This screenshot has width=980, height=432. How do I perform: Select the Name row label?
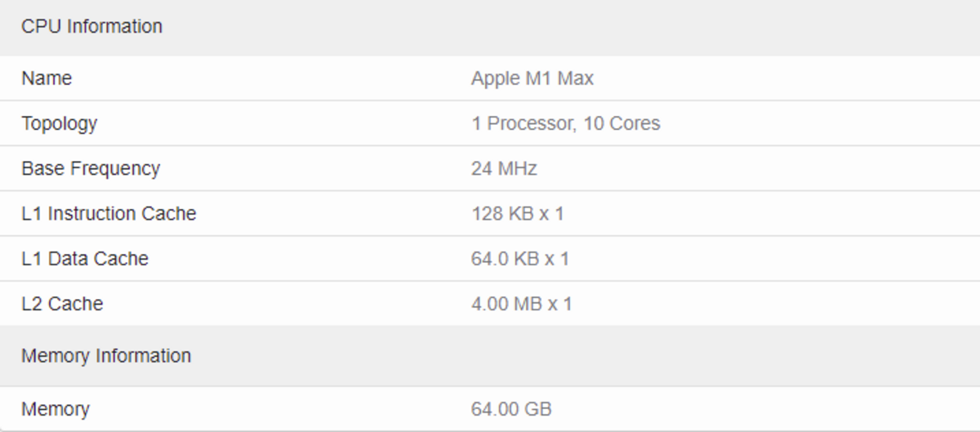click(47, 78)
